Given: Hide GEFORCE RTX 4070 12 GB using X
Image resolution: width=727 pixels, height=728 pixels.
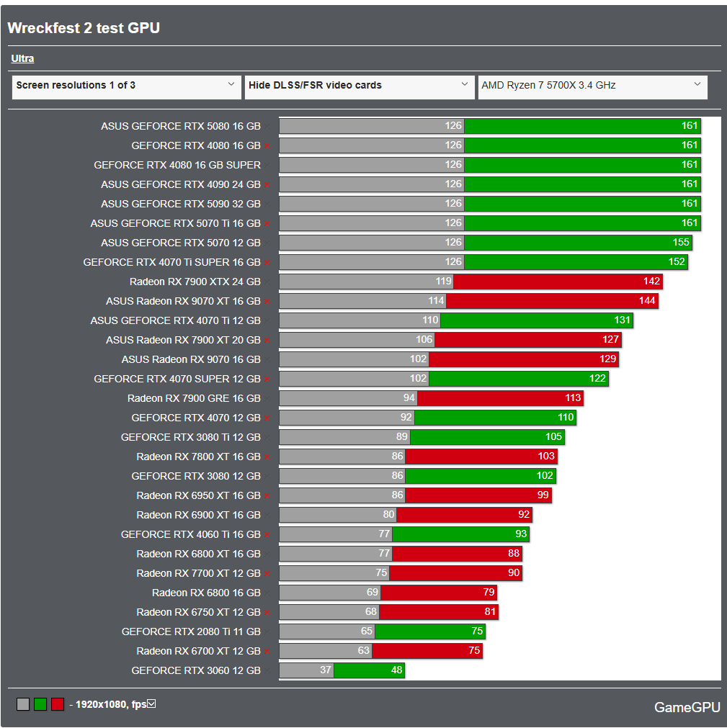Looking at the screenshot, I should coord(267,419).
